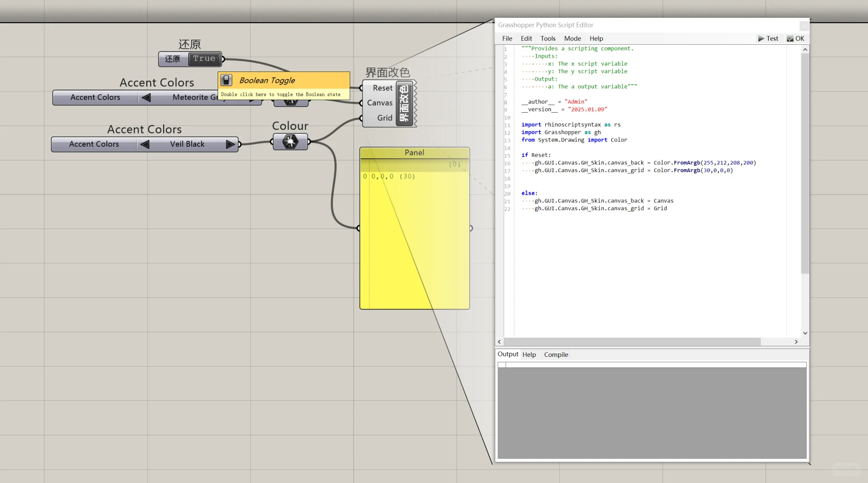Select the 界面改色 Python component icon
Viewport: 868px width, 483px height.
pos(404,103)
